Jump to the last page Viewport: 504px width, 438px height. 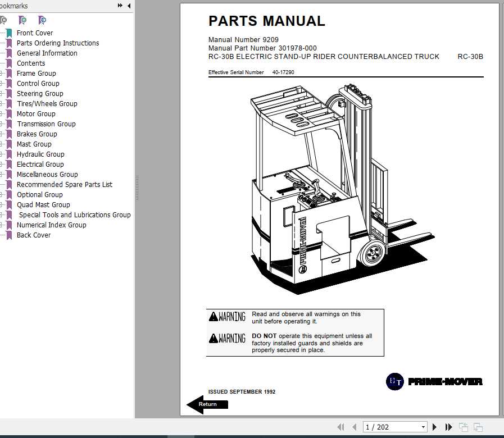448,427
